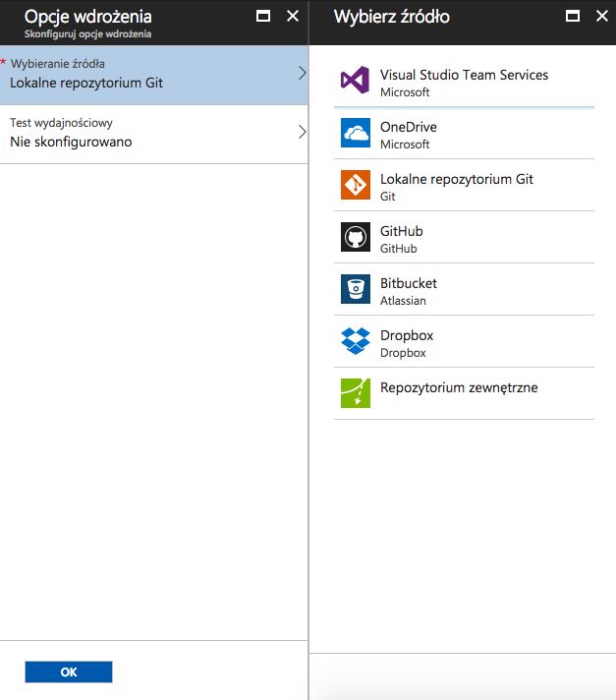Maximize the Opcje wdrożenia blade
Image resolution: width=616 pixels, height=700 pixels.
tap(263, 16)
